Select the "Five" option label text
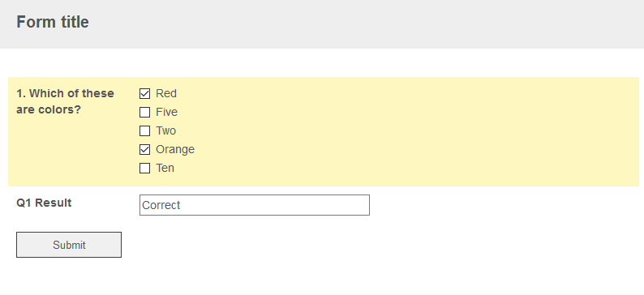This screenshot has width=644, height=295. click(x=167, y=112)
